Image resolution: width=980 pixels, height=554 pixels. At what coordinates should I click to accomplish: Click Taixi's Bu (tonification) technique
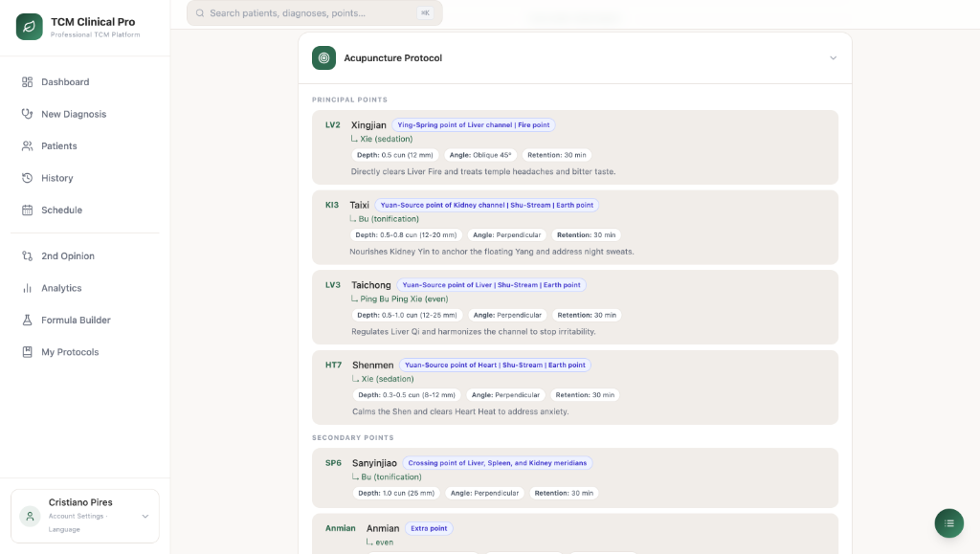pyautogui.click(x=389, y=219)
